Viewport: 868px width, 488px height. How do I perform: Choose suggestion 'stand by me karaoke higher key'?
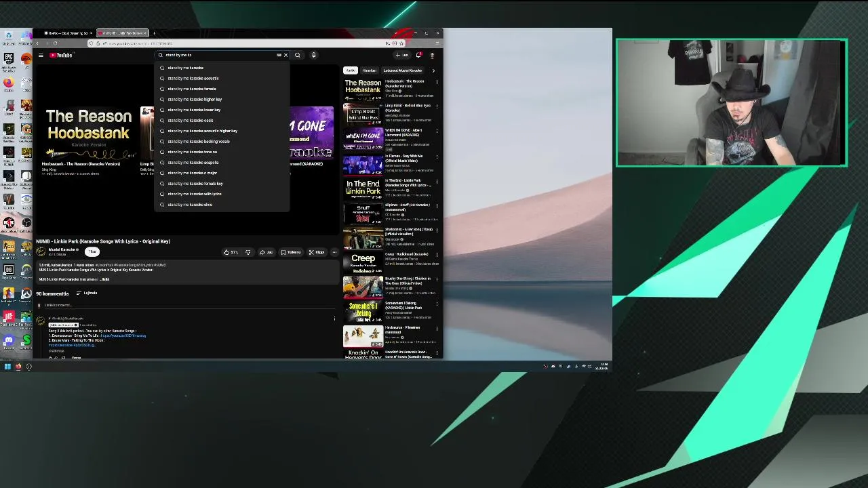(222, 99)
